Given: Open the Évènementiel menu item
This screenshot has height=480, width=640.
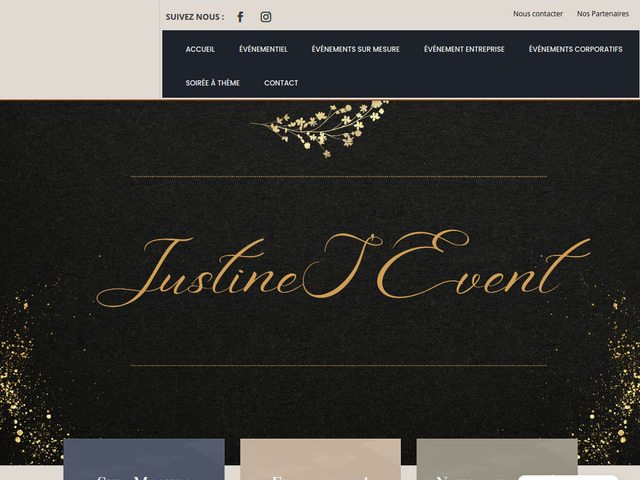Looking at the screenshot, I should (x=263, y=49).
